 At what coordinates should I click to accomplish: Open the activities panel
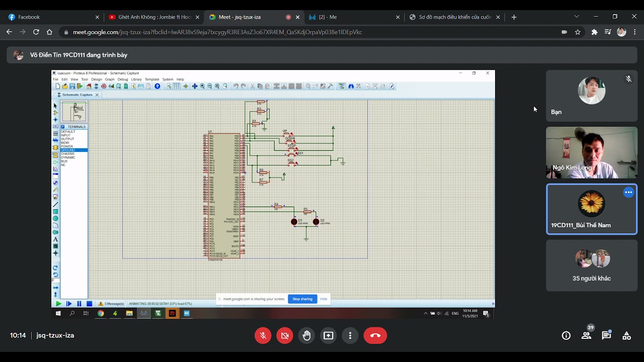pyautogui.click(x=626, y=335)
